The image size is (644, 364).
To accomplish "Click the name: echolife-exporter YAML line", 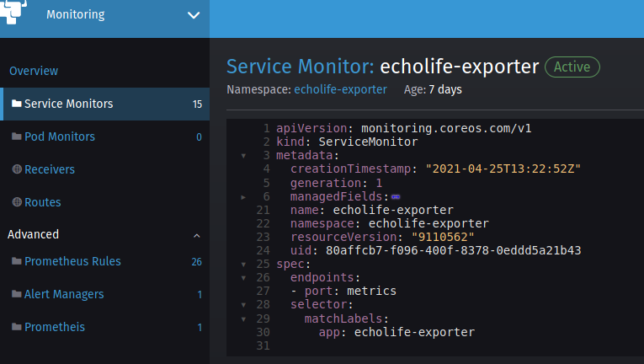I will [x=372, y=210].
